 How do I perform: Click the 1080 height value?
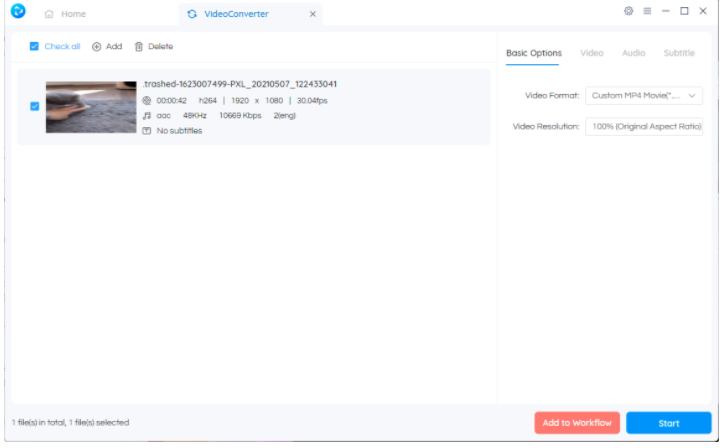click(x=274, y=100)
